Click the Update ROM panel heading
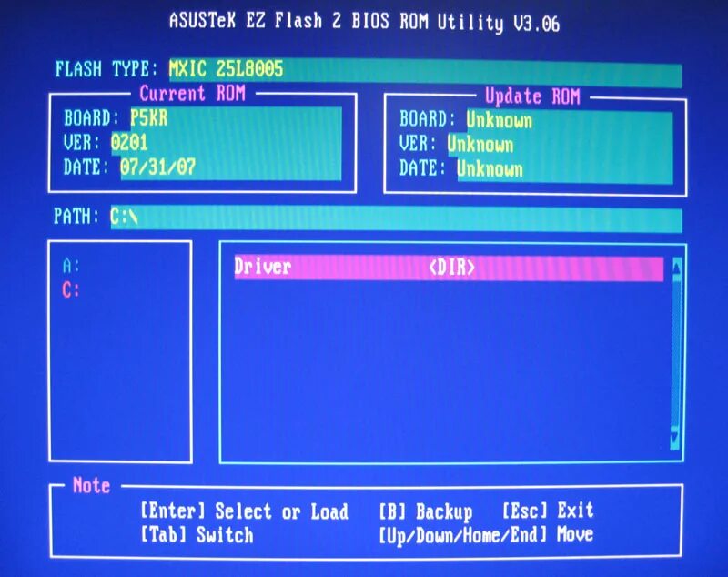 tap(532, 96)
